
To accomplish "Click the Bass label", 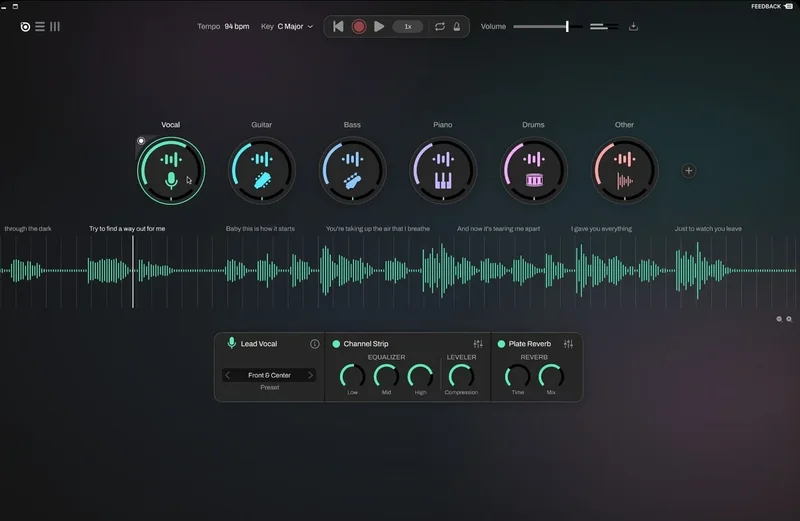I will click(352, 125).
